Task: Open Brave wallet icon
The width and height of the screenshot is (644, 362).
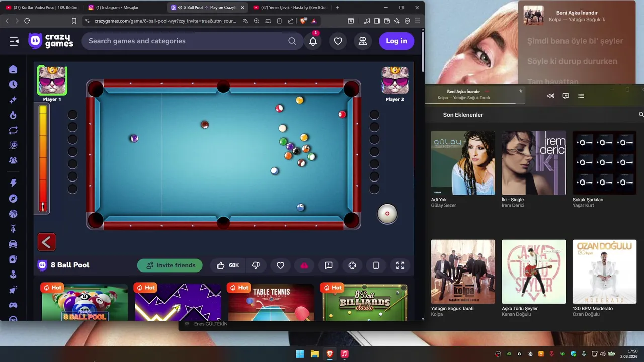Action: 387,21
